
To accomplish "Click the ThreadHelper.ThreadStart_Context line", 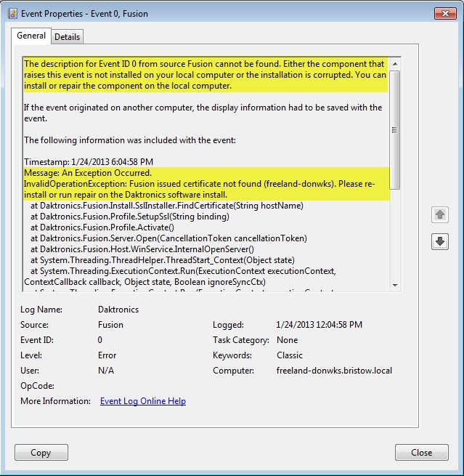I will (162, 260).
